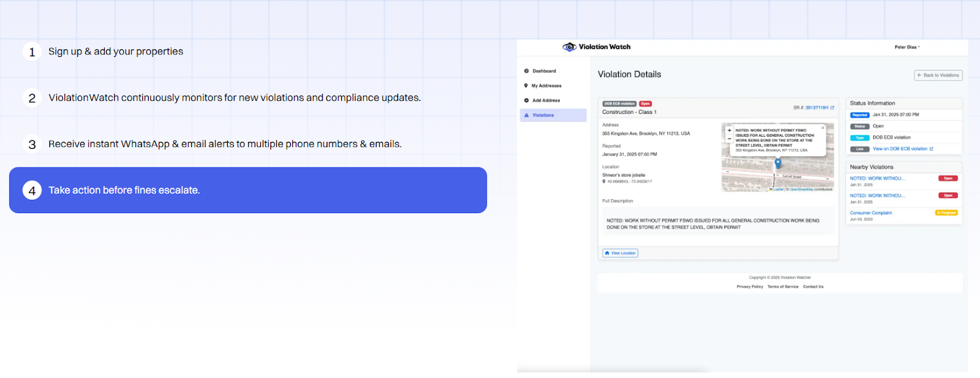Viewport: 980px width, 378px height.
Task: Open the Peter Dias account dropdown
Action: coord(907,47)
